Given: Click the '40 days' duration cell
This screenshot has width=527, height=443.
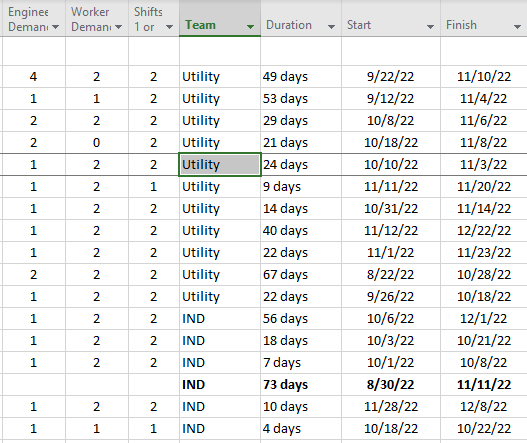Looking at the screenshot, I should tap(301, 231).
